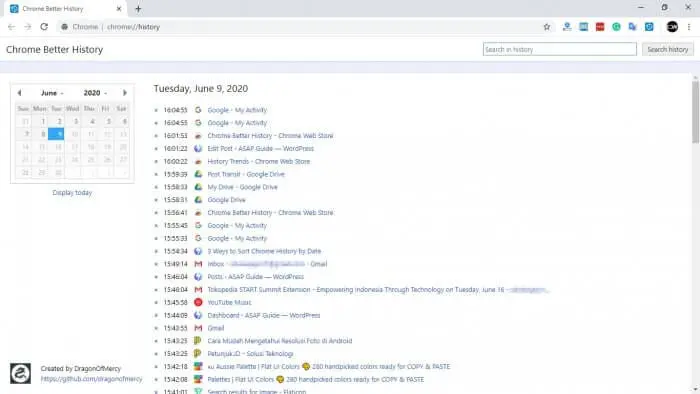Open the Chrome three-dot menu
This screenshot has height=394, width=700.
(x=689, y=27)
